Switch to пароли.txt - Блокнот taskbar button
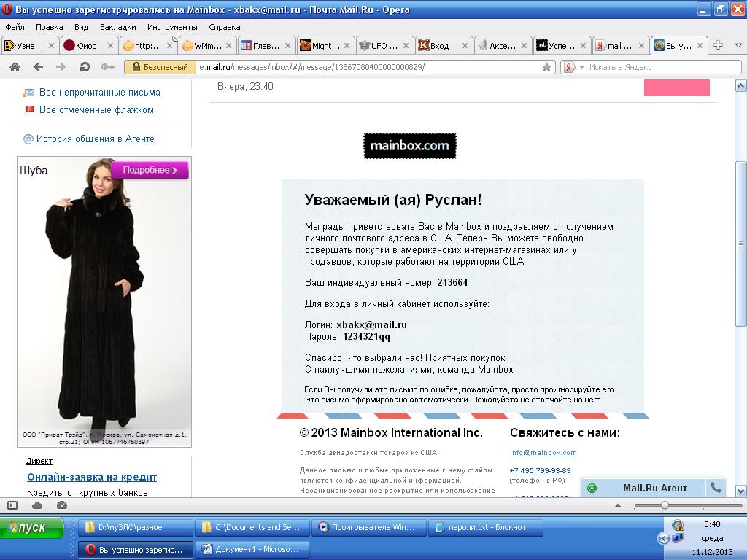 coord(486,528)
